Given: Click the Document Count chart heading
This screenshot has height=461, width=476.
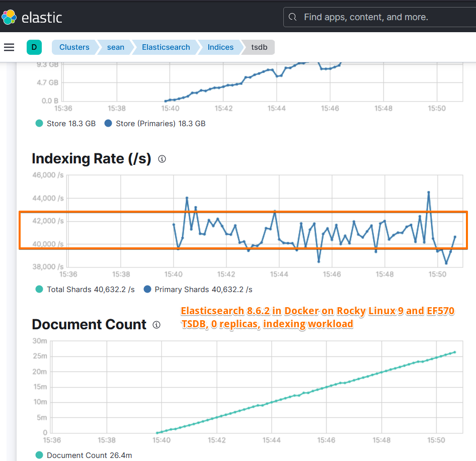Looking at the screenshot, I should pos(89,325).
